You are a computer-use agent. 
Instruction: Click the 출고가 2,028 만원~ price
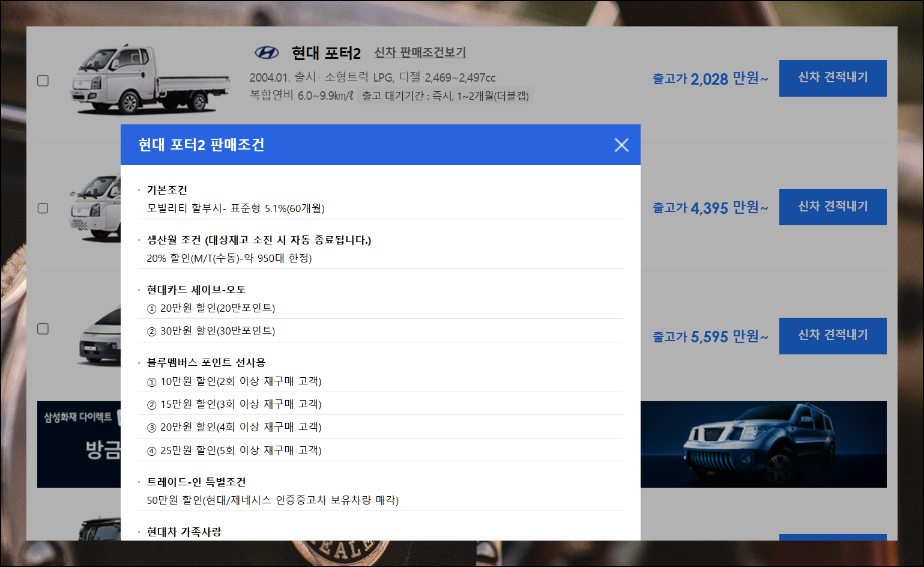[x=711, y=79]
